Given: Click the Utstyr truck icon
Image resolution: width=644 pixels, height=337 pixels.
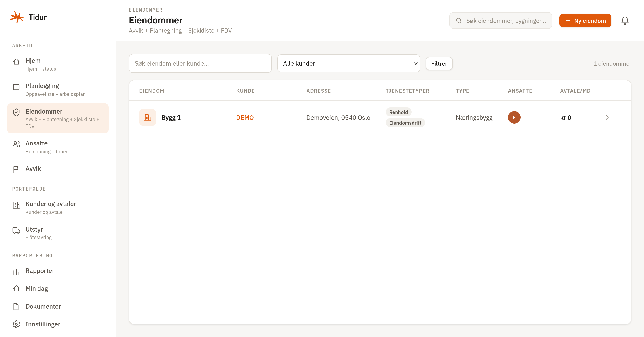Looking at the screenshot, I should point(16,230).
